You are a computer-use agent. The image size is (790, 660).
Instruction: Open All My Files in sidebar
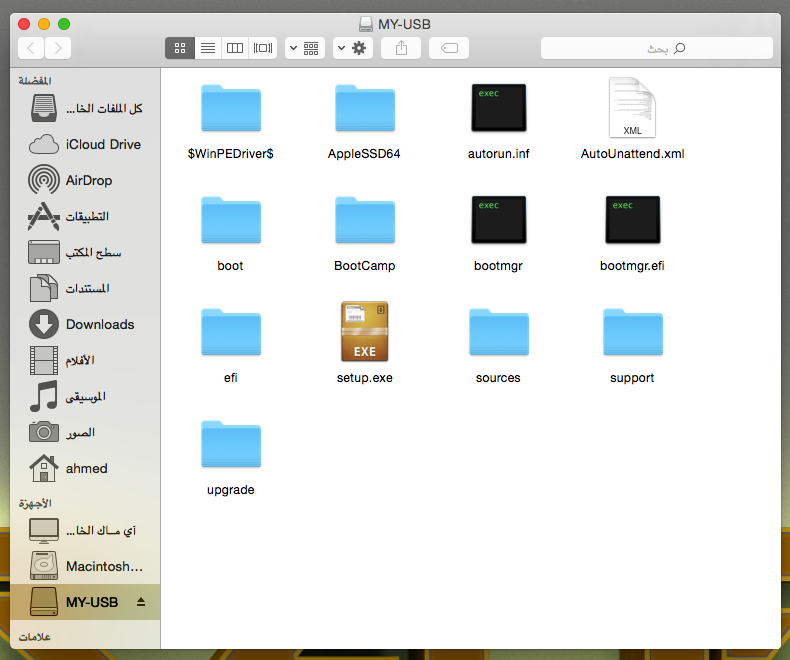pos(85,108)
